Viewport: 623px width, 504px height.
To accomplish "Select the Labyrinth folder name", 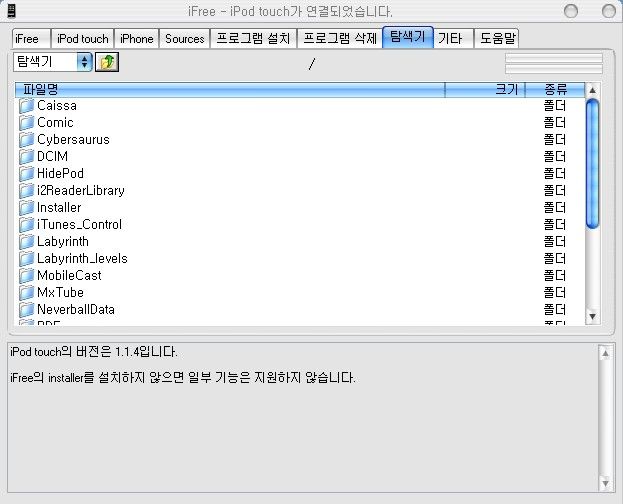I will click(63, 242).
